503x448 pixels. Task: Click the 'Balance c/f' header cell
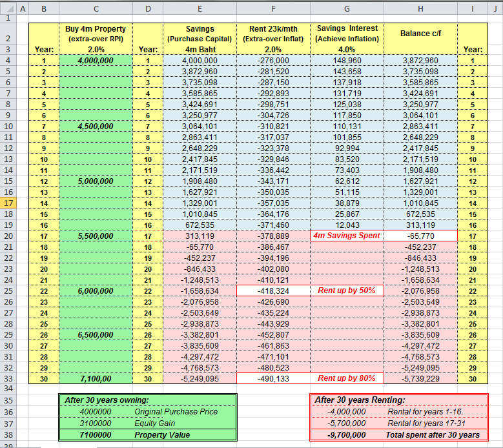click(x=420, y=34)
